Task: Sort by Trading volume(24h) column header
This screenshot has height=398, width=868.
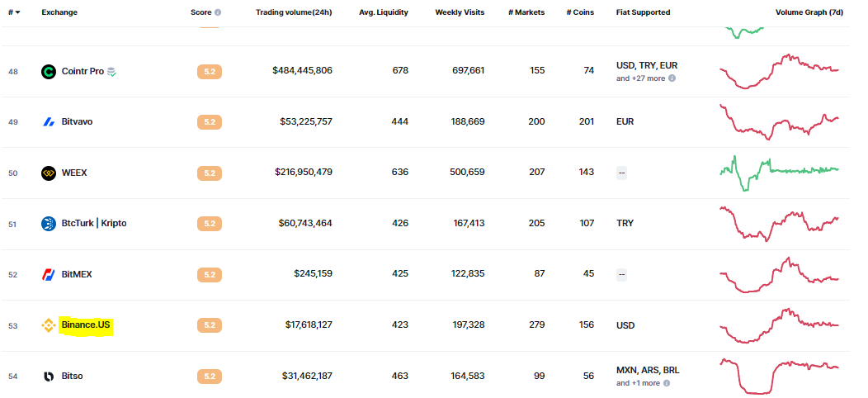Action: coord(294,13)
